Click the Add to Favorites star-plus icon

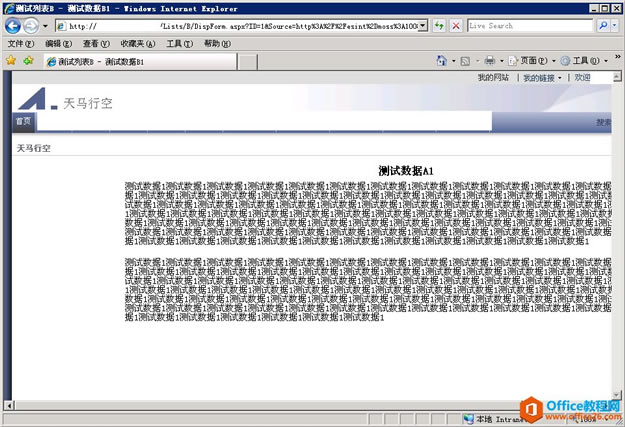point(28,61)
